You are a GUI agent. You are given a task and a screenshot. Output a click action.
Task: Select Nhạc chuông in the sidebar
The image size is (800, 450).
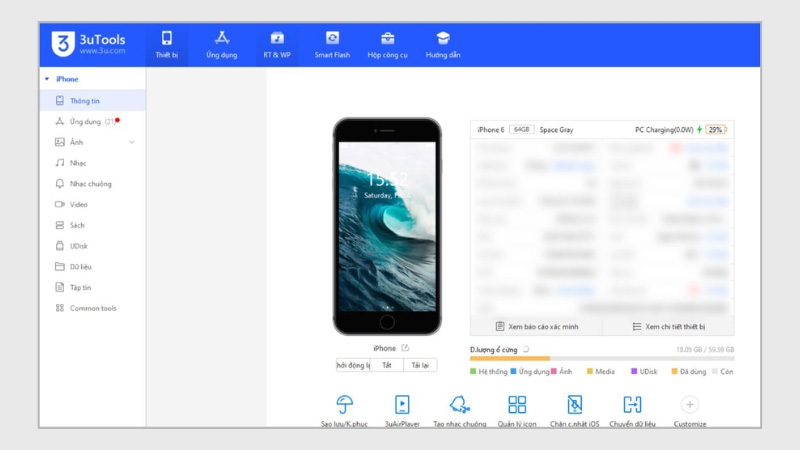90,184
